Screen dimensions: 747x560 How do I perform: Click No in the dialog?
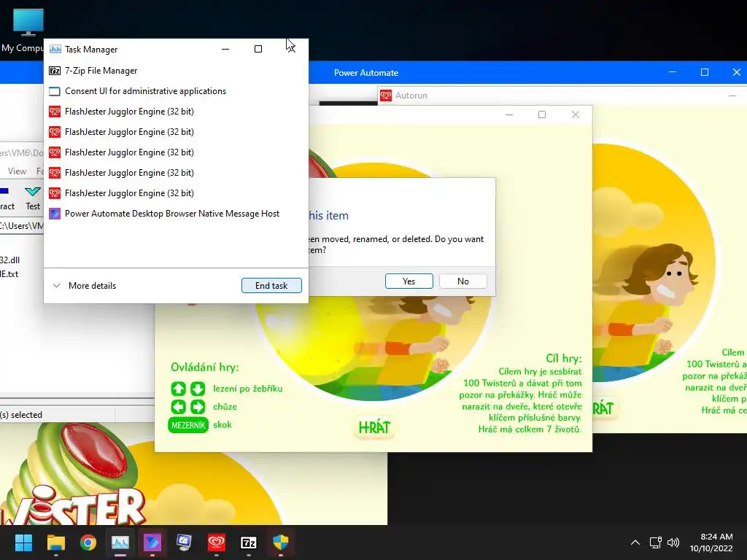pos(463,281)
